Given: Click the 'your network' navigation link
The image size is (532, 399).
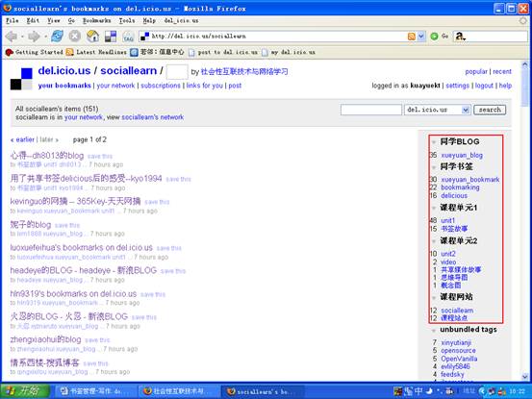Looking at the screenshot, I should click(115, 86).
